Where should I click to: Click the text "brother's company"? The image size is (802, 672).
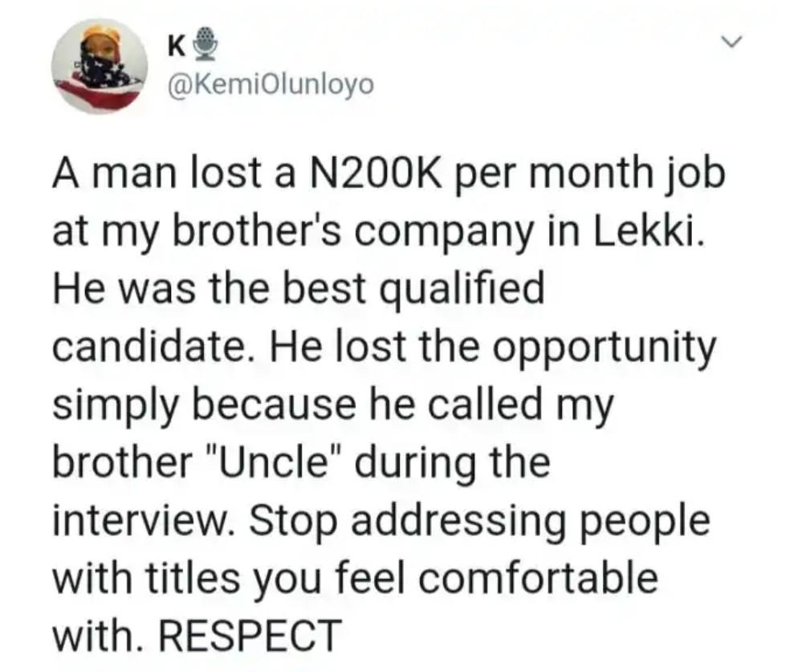coord(321,232)
